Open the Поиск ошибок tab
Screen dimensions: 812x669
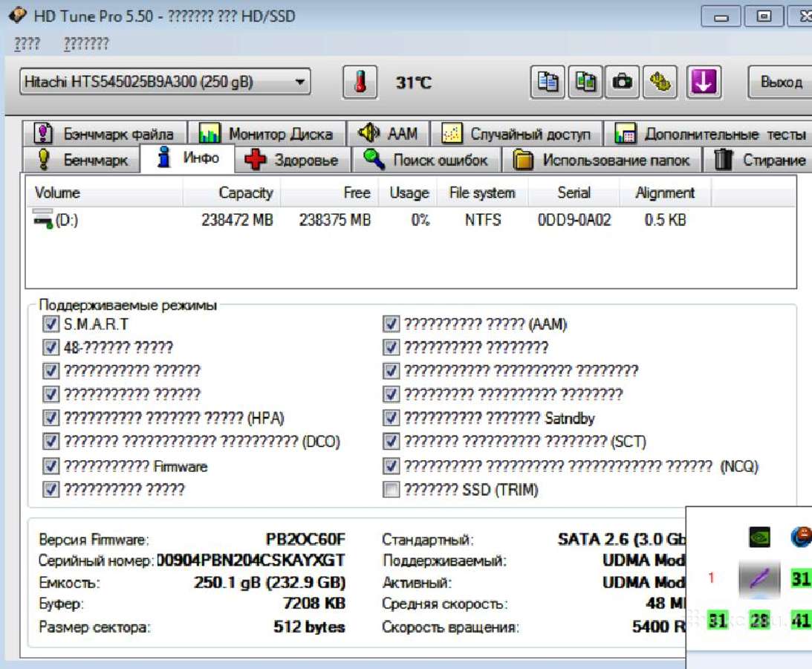coord(426,160)
